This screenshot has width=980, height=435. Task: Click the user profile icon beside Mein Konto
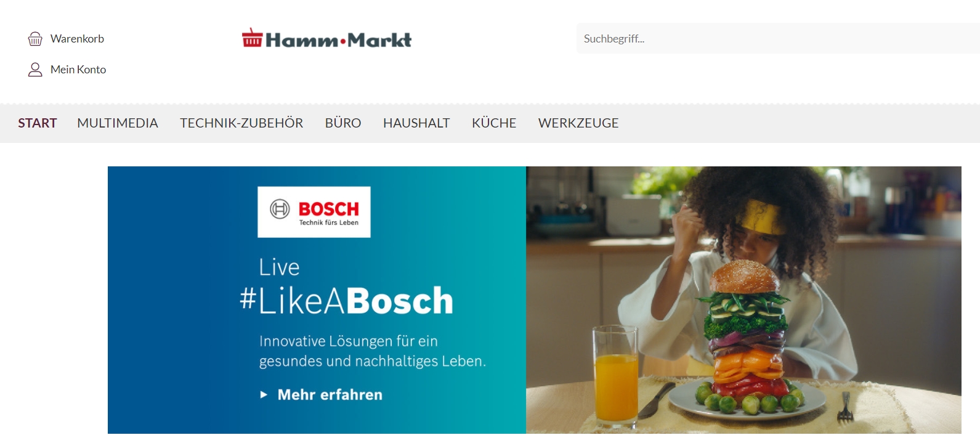point(35,70)
